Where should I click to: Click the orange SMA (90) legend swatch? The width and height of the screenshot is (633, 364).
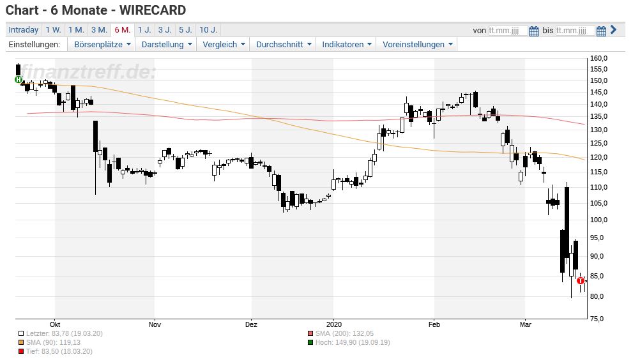pos(21,343)
